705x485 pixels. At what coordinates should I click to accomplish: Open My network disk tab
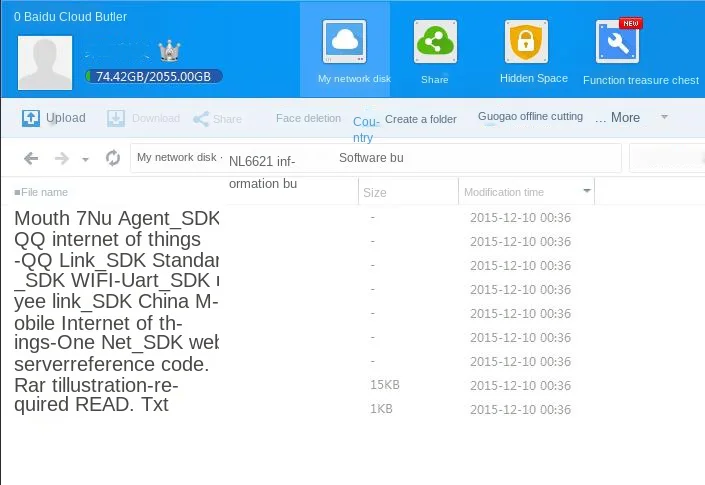(345, 49)
